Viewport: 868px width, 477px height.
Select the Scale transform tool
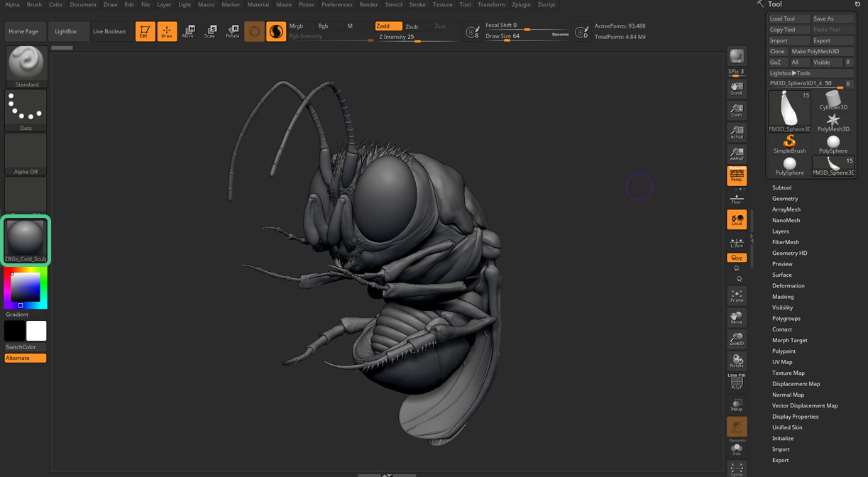pos(210,31)
